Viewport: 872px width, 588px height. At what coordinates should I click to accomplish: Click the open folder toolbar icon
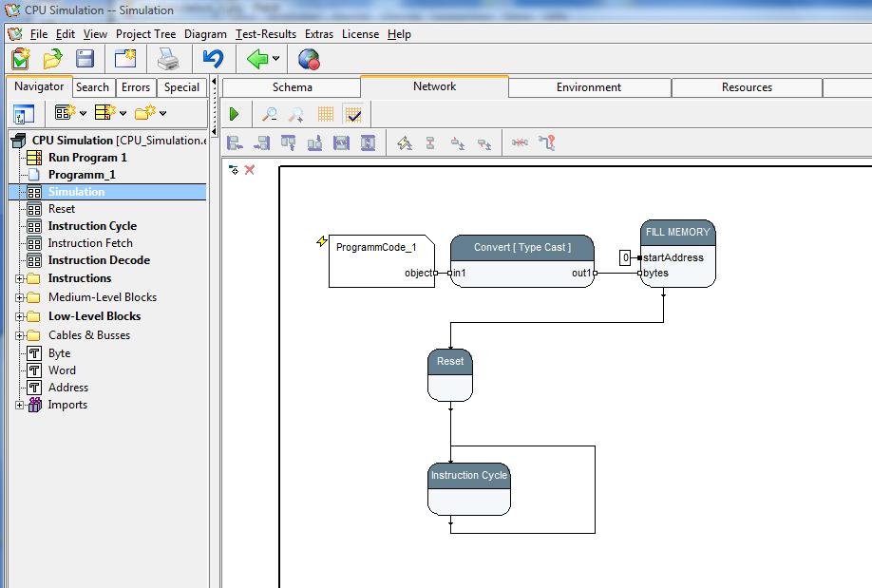pos(52,59)
